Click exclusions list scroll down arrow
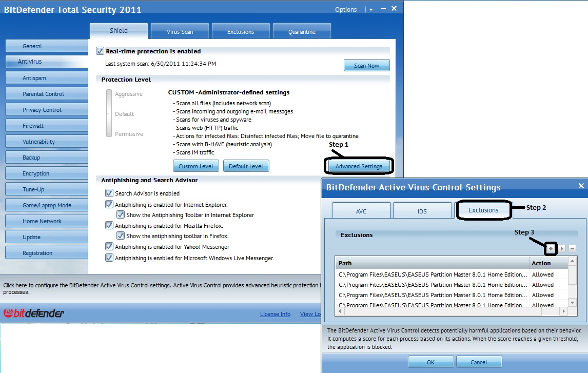 (572, 303)
